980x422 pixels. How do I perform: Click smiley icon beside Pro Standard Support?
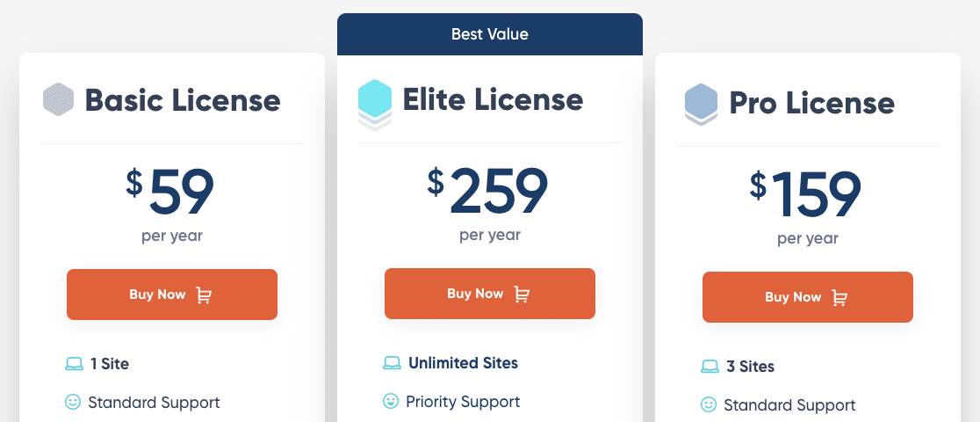[709, 404]
